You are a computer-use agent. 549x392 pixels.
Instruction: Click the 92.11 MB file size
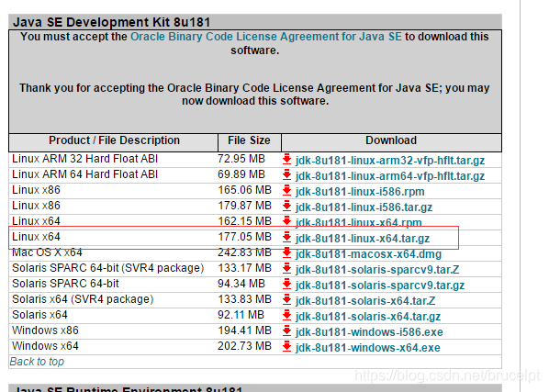click(241, 315)
